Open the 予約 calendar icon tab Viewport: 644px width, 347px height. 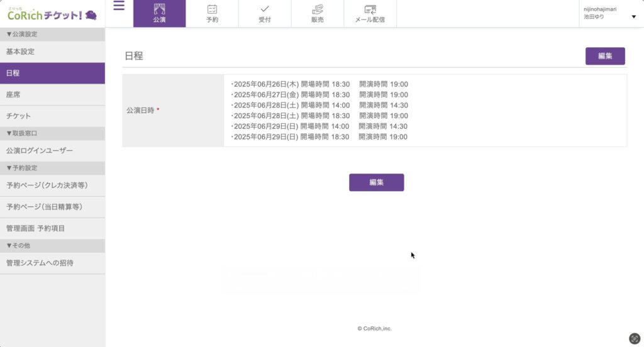(x=212, y=13)
